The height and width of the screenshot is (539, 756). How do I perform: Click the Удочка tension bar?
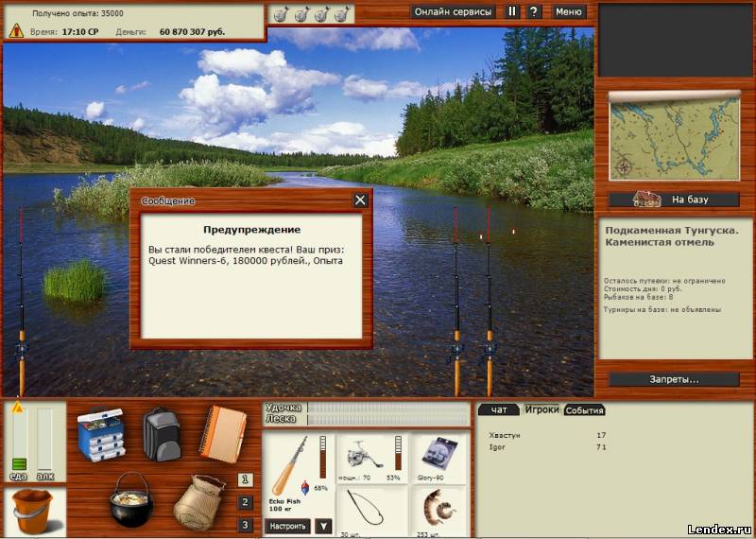click(388, 408)
